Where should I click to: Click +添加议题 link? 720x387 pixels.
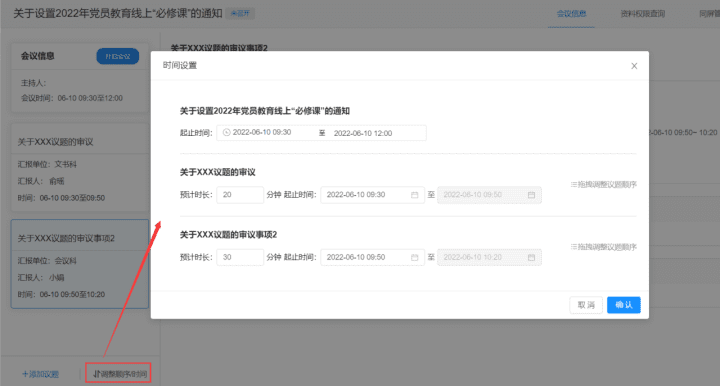pos(40,374)
